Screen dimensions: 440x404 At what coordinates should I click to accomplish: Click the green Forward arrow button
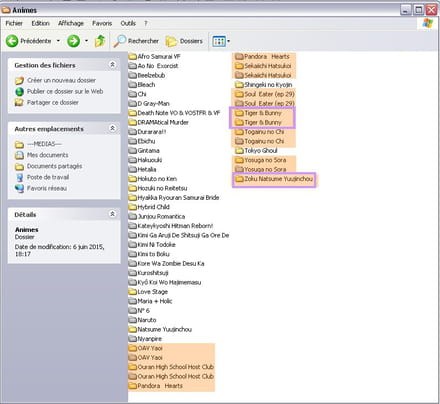[73, 41]
